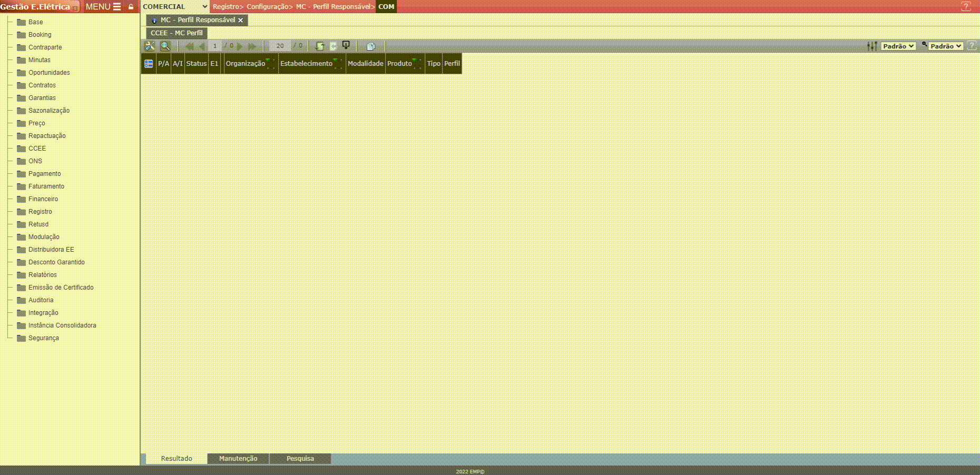This screenshot has width=980, height=475.
Task: Open the Padrão filter dropdown beside key icon
Action: click(946, 46)
